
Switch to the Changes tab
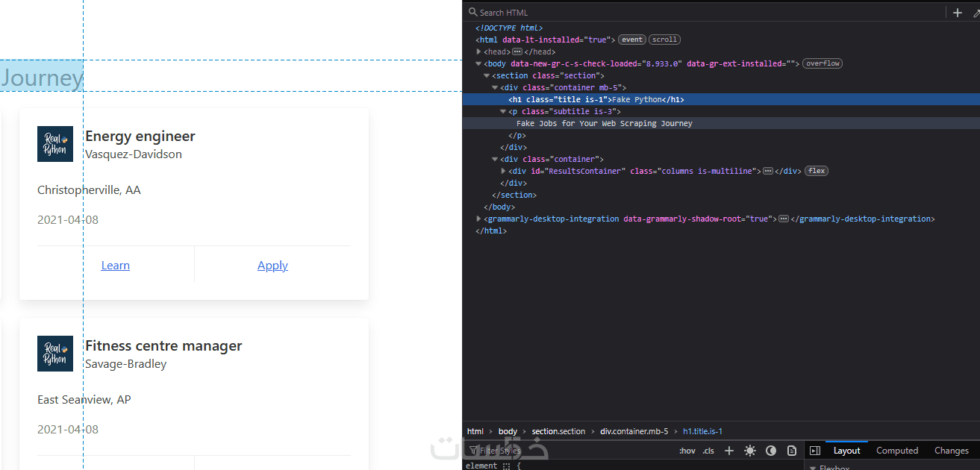952,451
